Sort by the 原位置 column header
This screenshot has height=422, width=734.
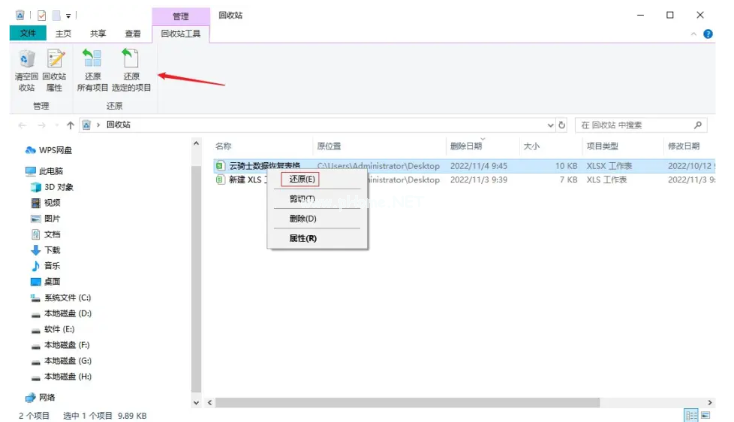[329, 146]
